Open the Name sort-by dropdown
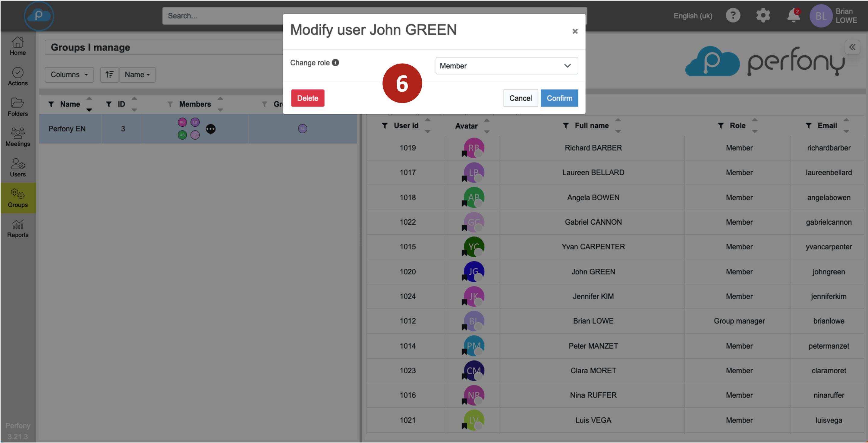The image size is (868, 443). coord(137,74)
